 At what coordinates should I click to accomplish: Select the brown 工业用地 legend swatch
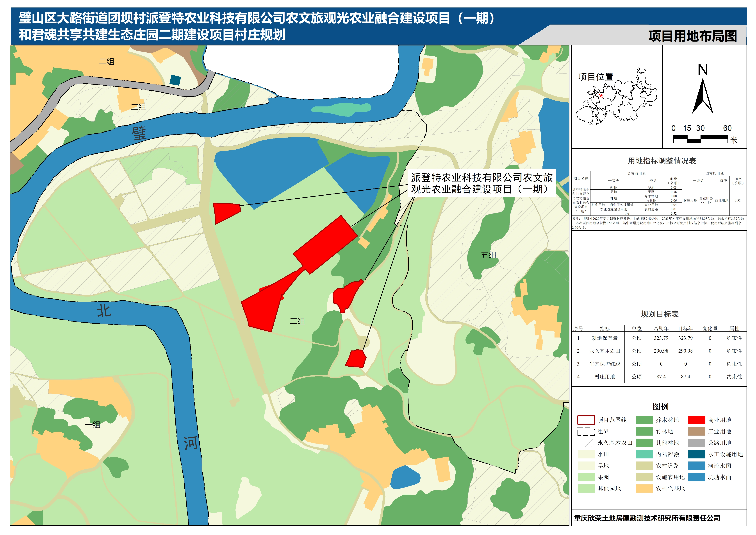point(697,432)
